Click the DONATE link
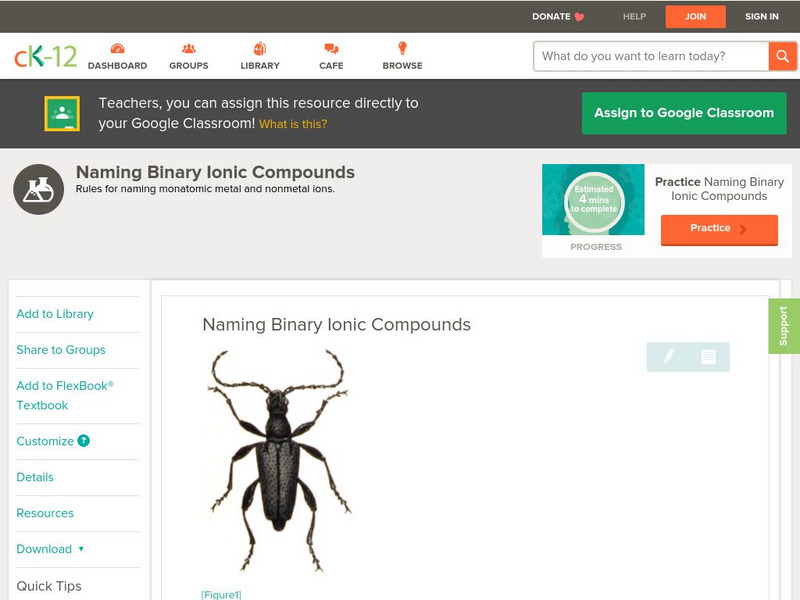The width and height of the screenshot is (800, 600). 551,17
